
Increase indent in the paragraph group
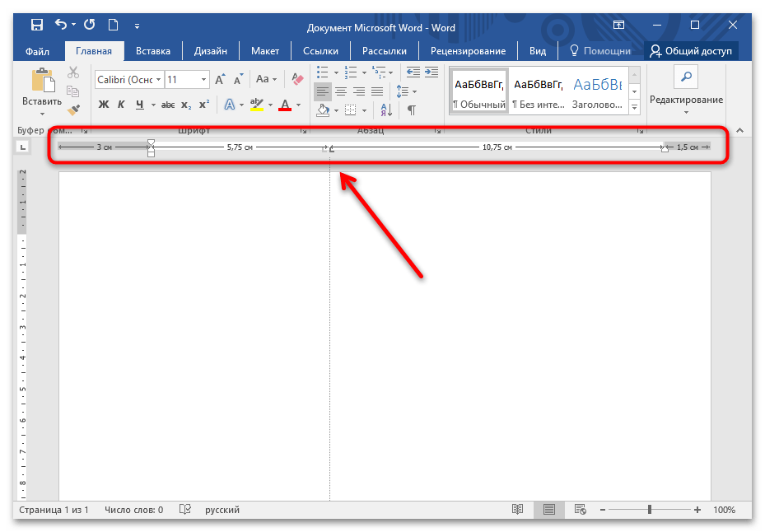pyautogui.click(x=430, y=72)
